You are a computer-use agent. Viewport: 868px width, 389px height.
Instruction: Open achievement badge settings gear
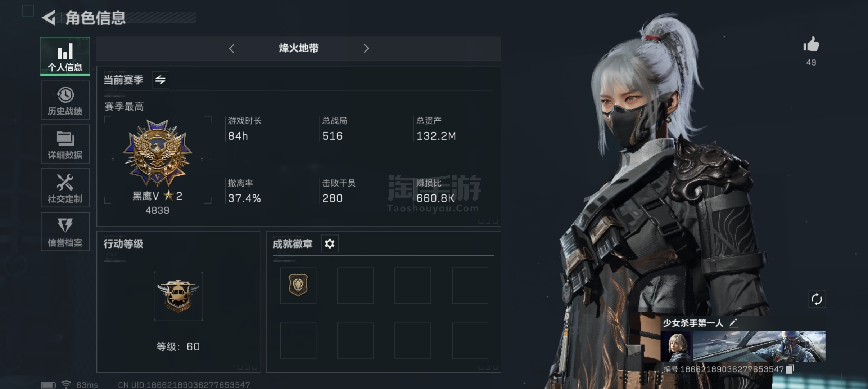click(330, 244)
